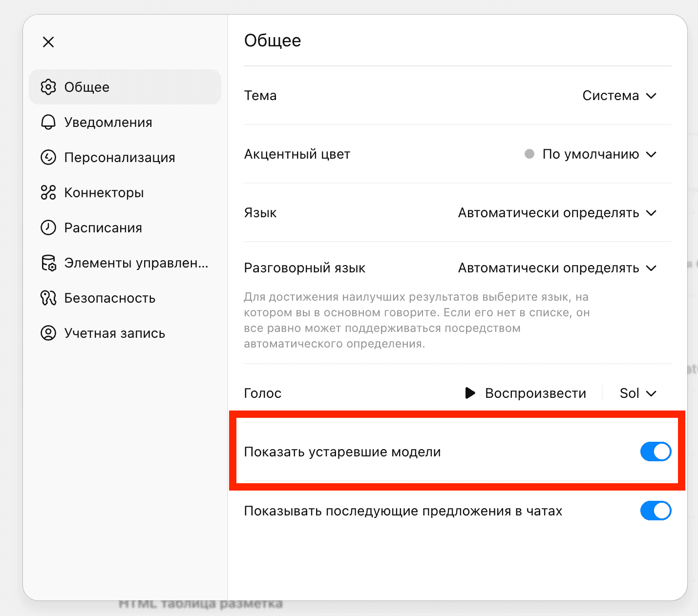Click the Персонализация sidebar icon
The image size is (698, 616).
(48, 157)
